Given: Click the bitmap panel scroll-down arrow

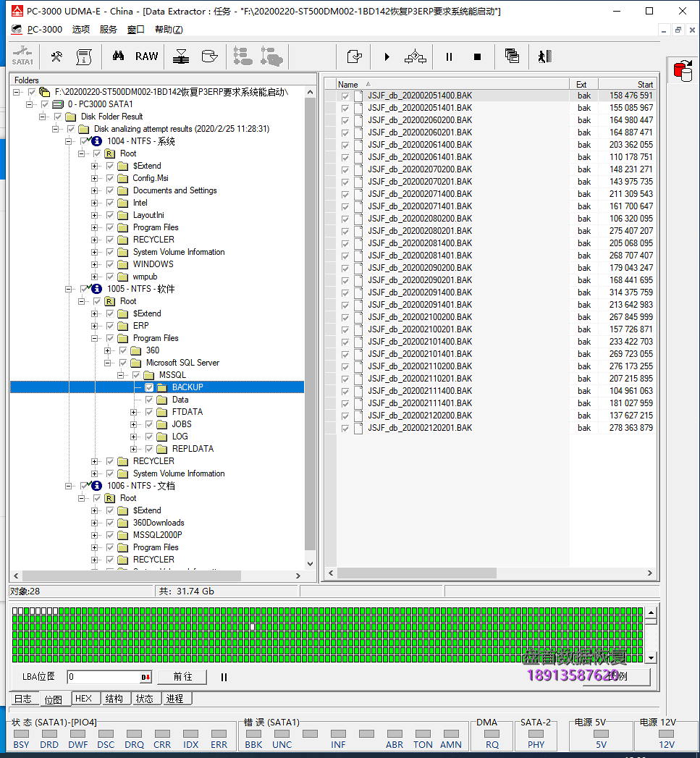Looking at the screenshot, I should pyautogui.click(x=651, y=658).
